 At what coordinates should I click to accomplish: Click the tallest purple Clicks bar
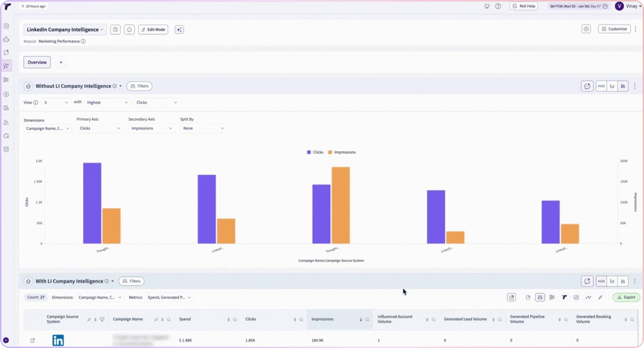coord(92,203)
